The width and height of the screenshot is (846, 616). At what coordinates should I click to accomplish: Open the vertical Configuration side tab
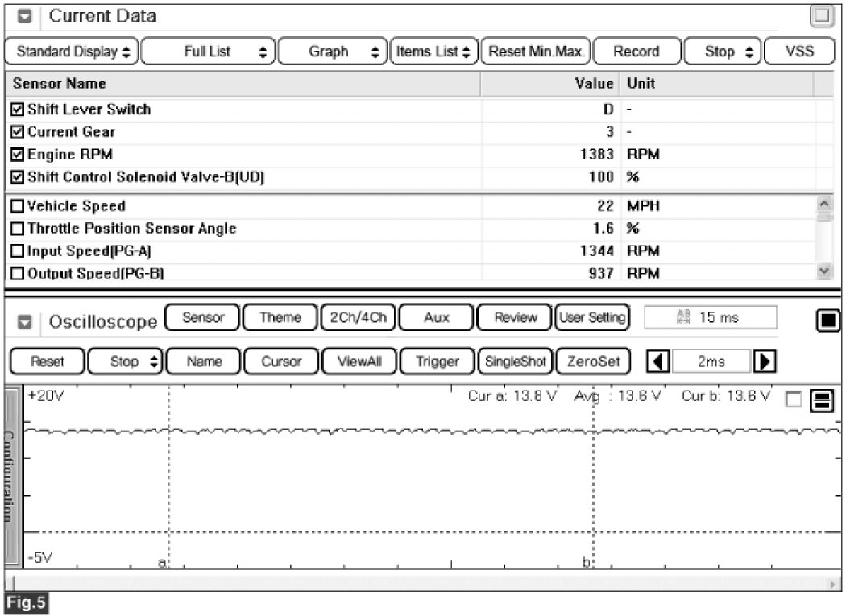[11, 478]
